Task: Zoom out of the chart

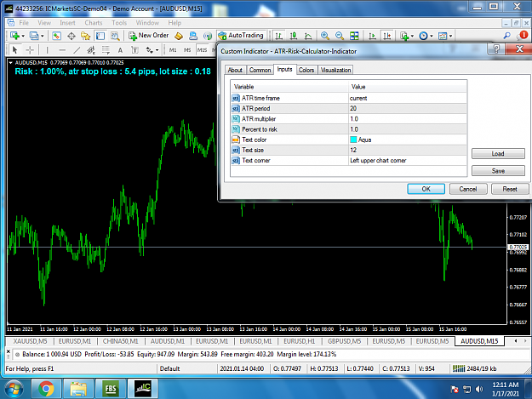Action: tap(340, 36)
